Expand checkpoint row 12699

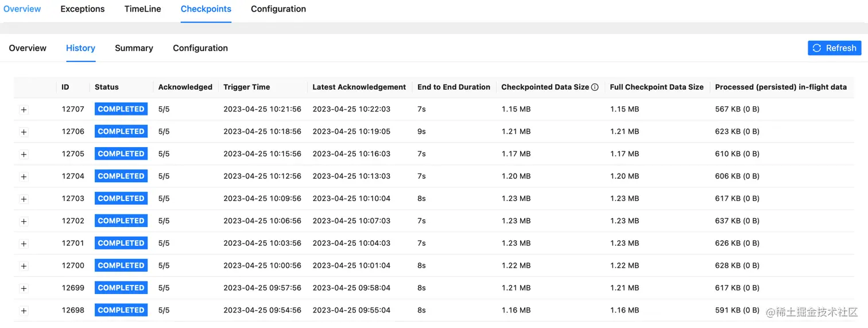pos(24,288)
